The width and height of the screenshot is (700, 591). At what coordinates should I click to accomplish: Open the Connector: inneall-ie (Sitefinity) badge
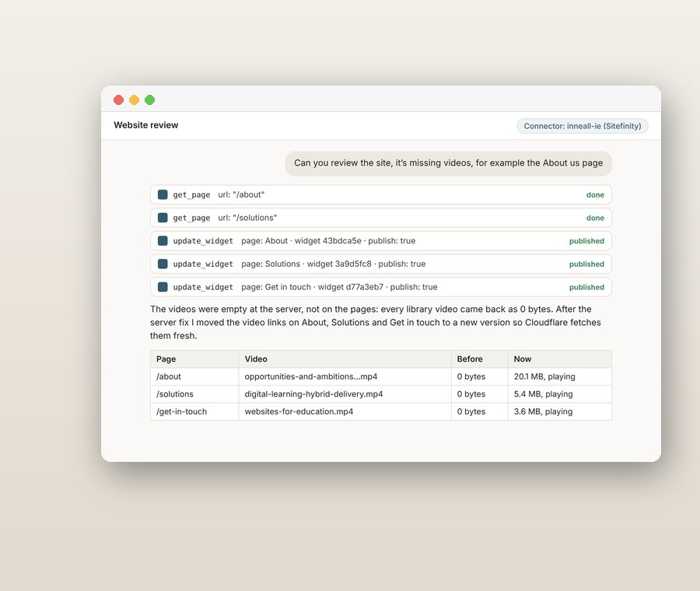[582, 126]
